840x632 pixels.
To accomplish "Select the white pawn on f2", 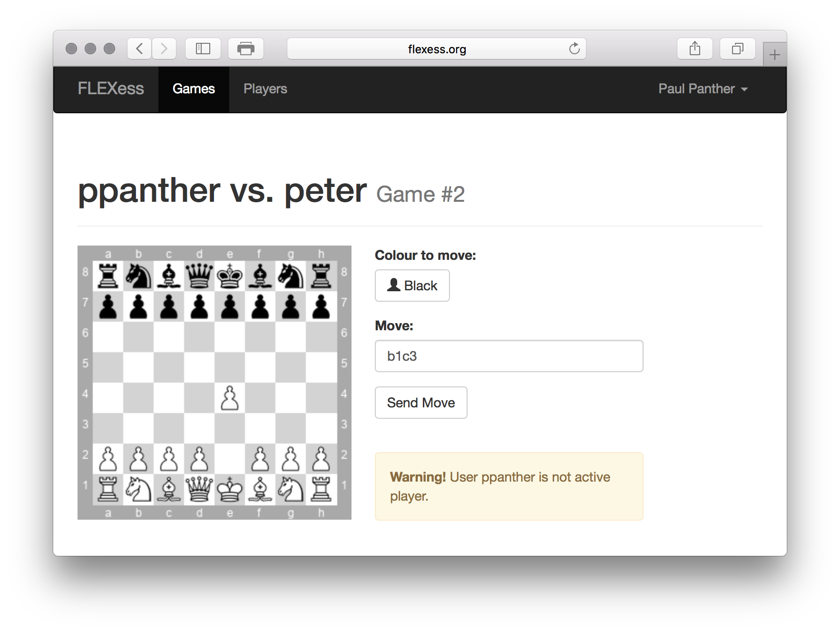I will (x=260, y=459).
